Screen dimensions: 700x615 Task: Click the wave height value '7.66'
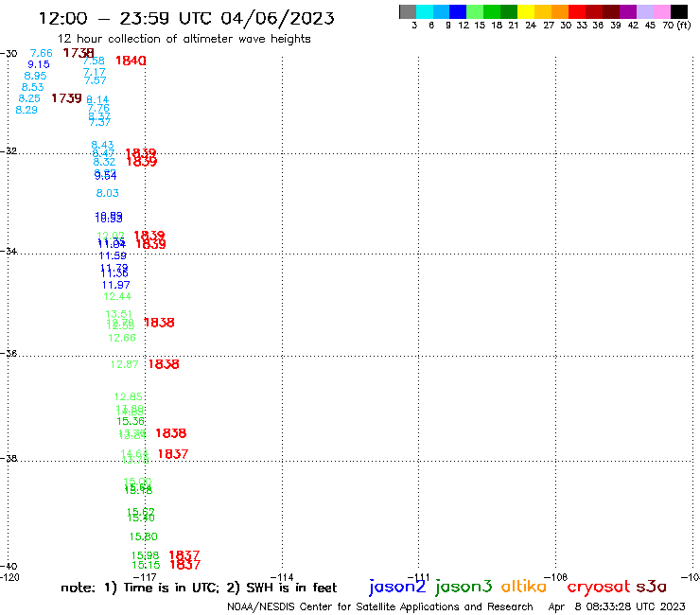click(41, 53)
